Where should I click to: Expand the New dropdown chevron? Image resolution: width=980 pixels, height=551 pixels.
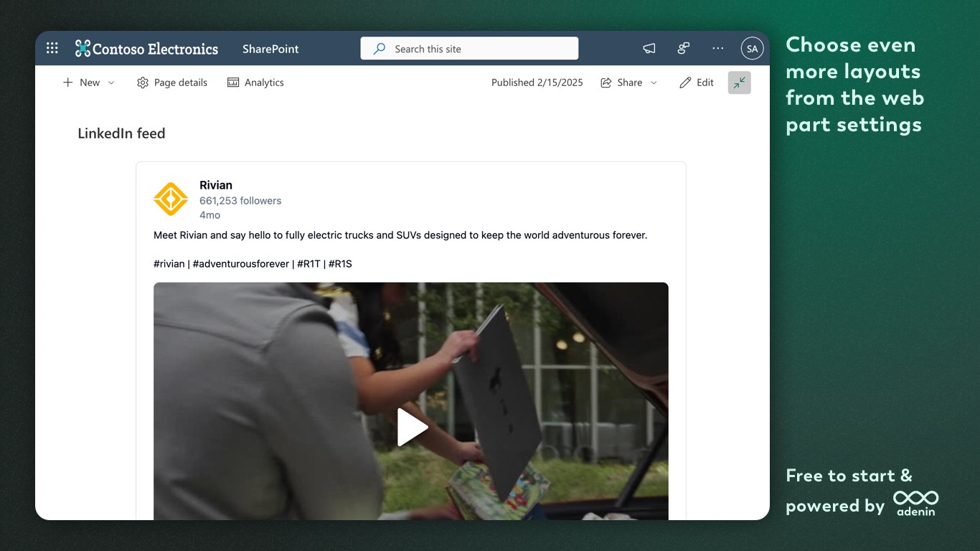click(x=111, y=83)
